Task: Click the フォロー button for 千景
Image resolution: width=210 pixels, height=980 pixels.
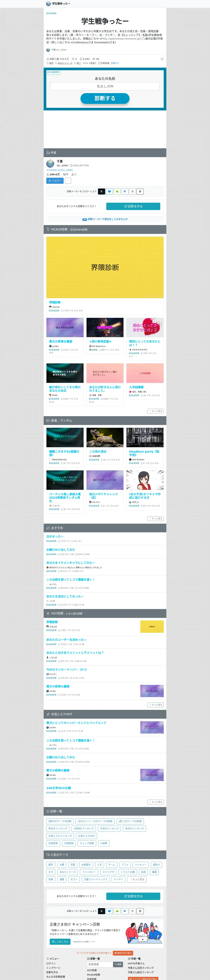Action: [55, 181]
